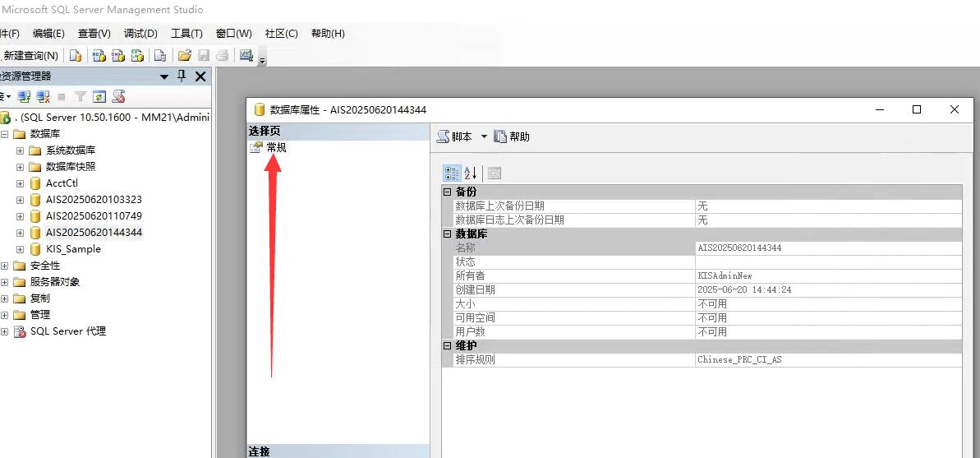Click the Save diskette toolbar icon

(203, 56)
